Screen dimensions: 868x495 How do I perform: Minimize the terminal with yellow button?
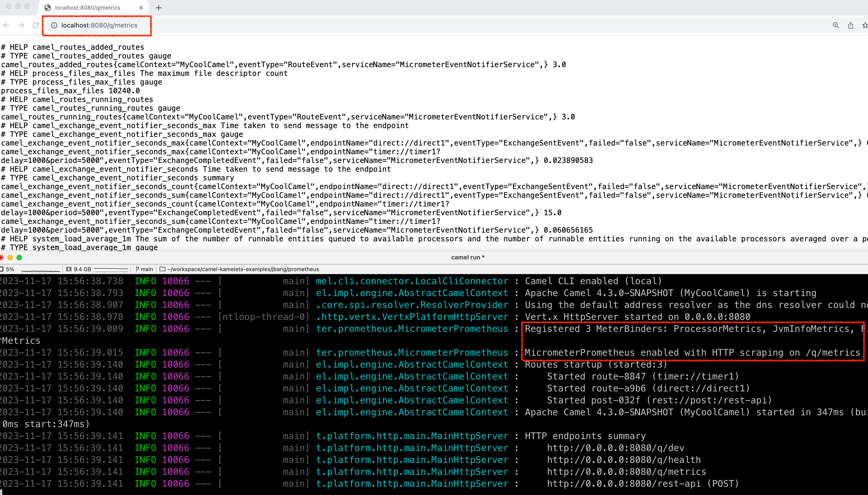coord(10,258)
